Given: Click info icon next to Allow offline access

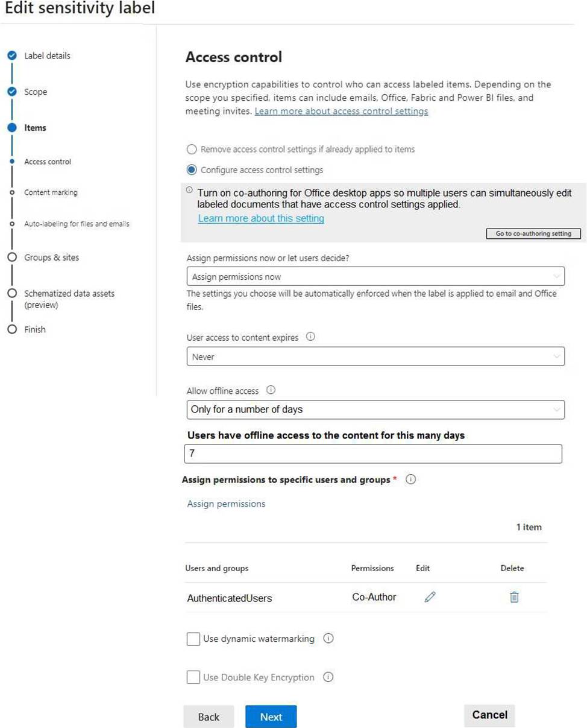Looking at the screenshot, I should tap(271, 390).
